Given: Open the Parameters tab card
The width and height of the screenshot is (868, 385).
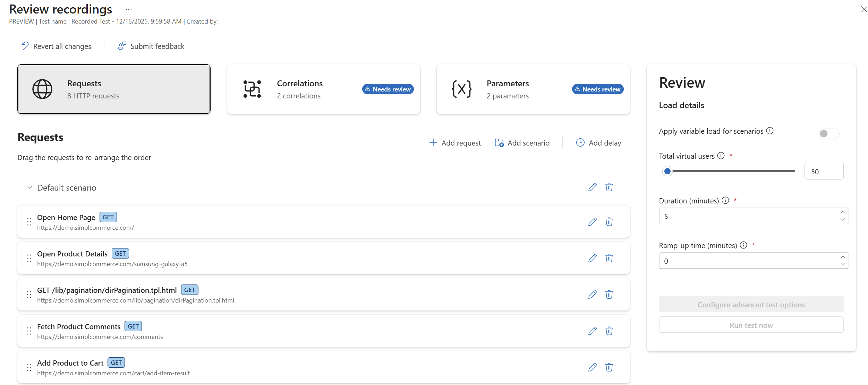Looking at the screenshot, I should (x=533, y=89).
